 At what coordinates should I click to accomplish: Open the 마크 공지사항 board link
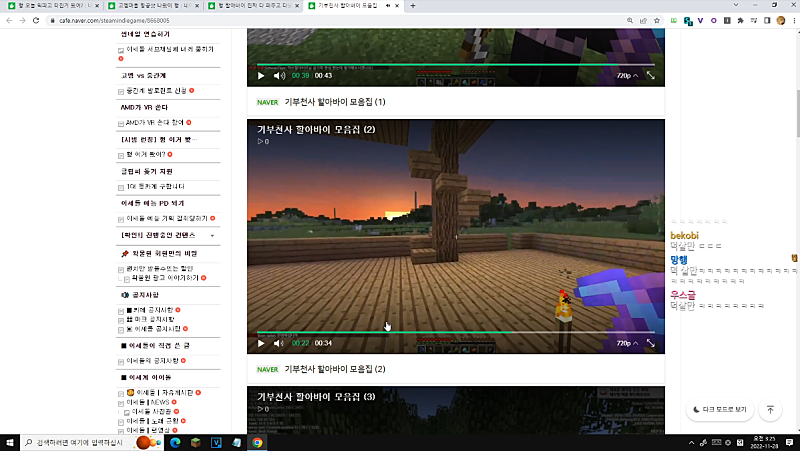click(x=151, y=319)
